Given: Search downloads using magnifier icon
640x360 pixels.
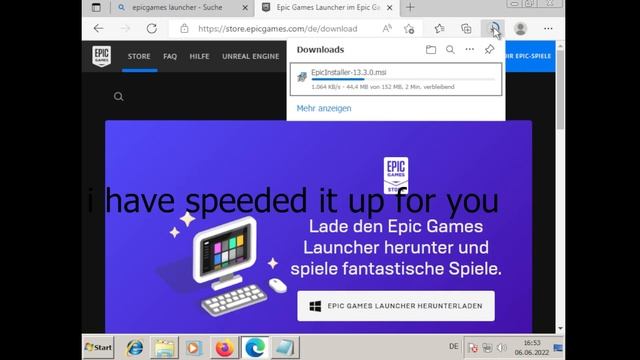Looking at the screenshot, I should (x=450, y=50).
